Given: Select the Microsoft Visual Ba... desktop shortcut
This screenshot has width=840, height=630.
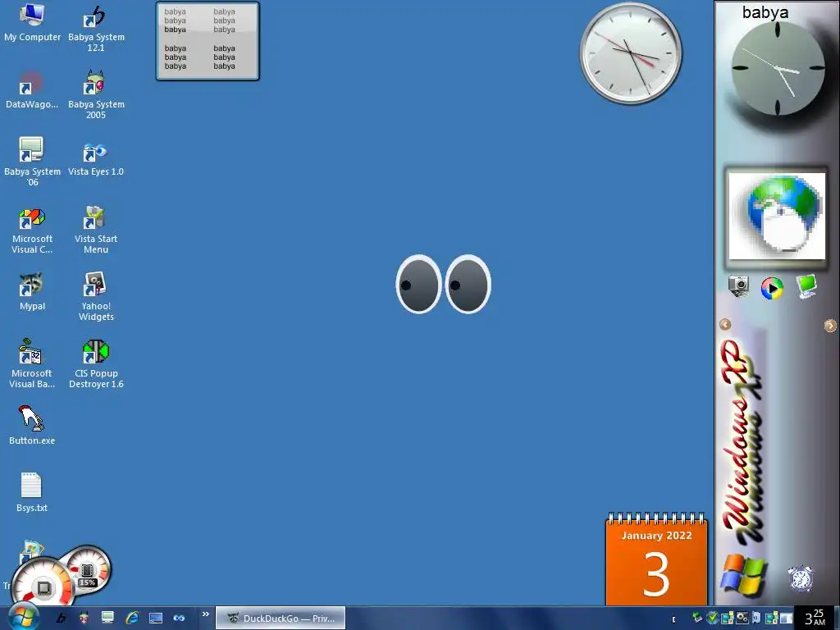Looking at the screenshot, I should click(32, 363).
